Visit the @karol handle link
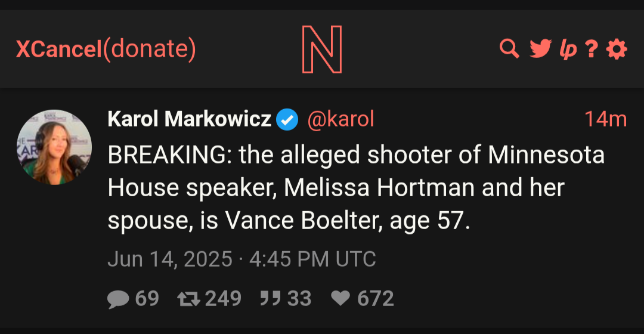The image size is (644, 334). [340, 119]
